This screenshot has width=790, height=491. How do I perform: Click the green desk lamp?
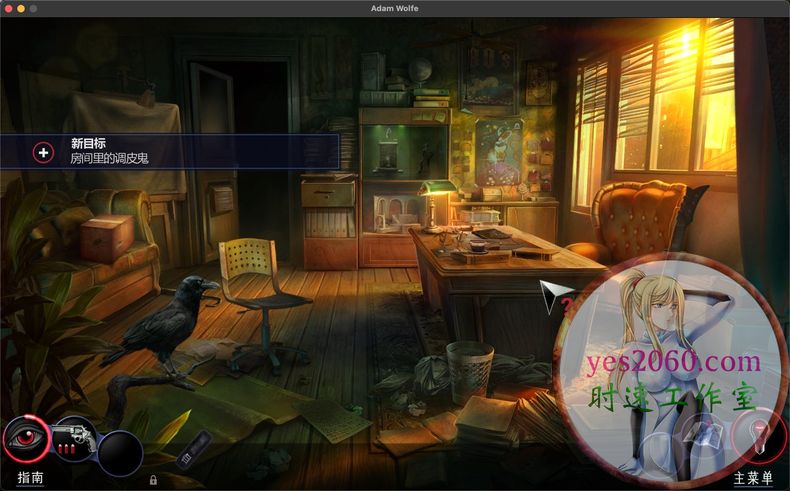click(x=434, y=200)
